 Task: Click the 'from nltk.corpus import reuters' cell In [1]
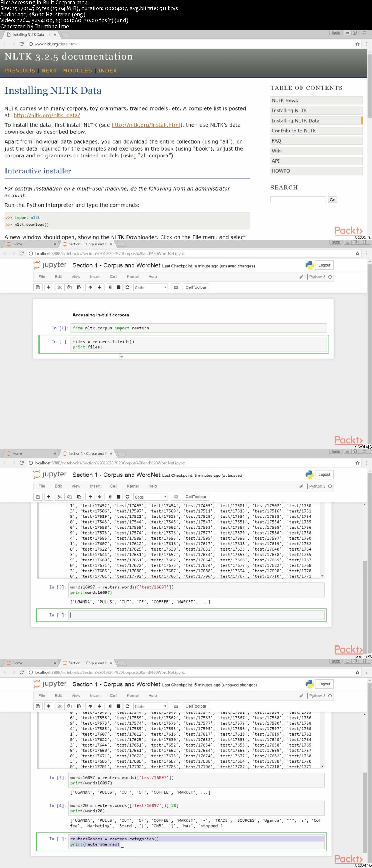pos(199,328)
